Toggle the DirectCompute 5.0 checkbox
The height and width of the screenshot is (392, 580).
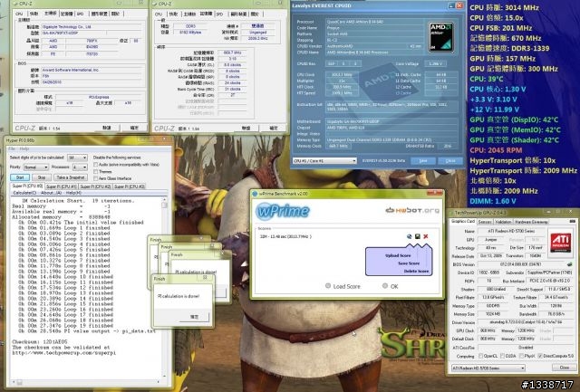click(x=540, y=356)
